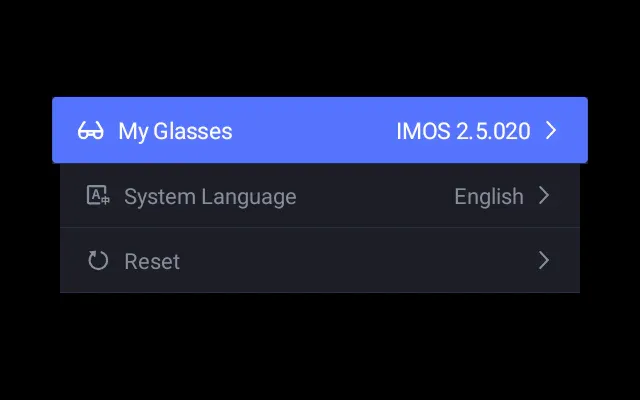Click the glasses icon beside My Glasses

click(90, 131)
